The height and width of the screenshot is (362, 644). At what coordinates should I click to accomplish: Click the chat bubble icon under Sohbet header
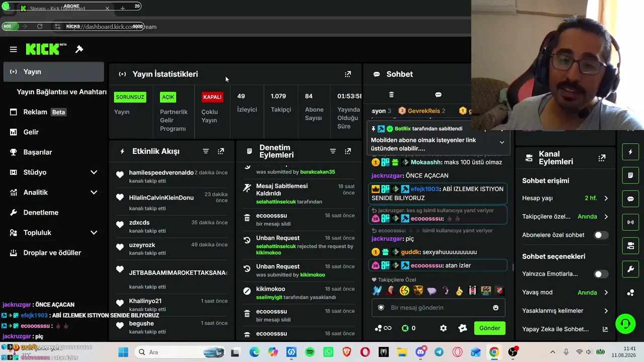pyautogui.click(x=438, y=95)
